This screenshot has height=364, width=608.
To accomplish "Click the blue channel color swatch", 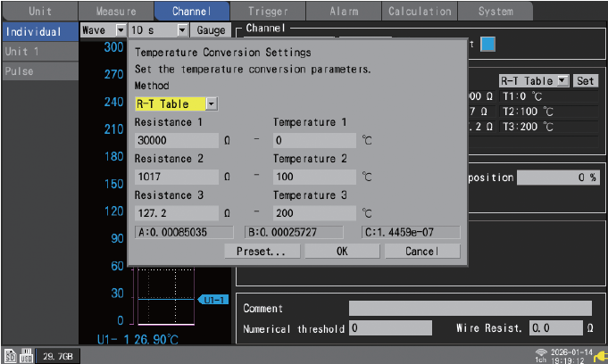I will pyautogui.click(x=488, y=44).
